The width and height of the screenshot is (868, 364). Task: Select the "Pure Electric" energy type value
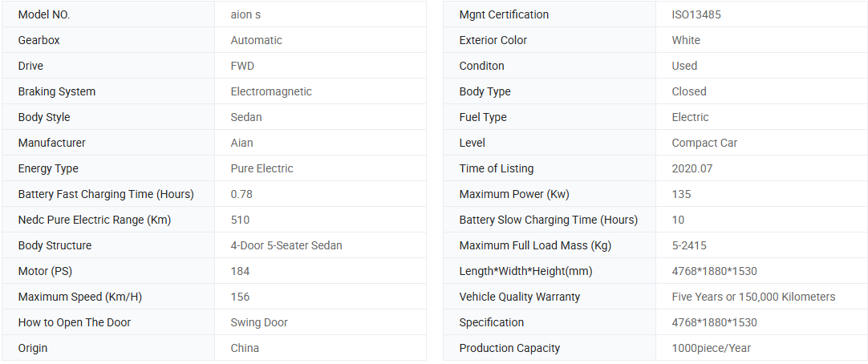tap(262, 168)
